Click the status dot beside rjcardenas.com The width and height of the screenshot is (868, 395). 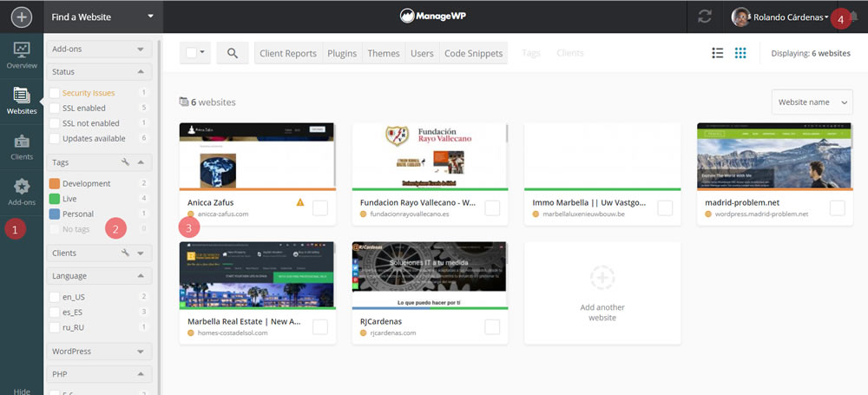click(363, 333)
